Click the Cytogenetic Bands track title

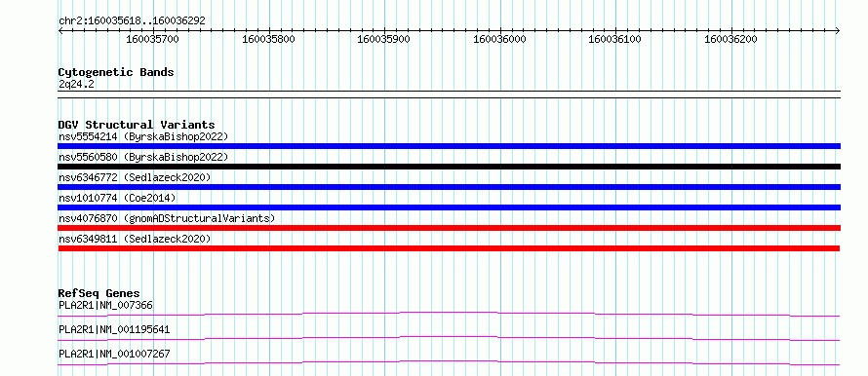116,72
